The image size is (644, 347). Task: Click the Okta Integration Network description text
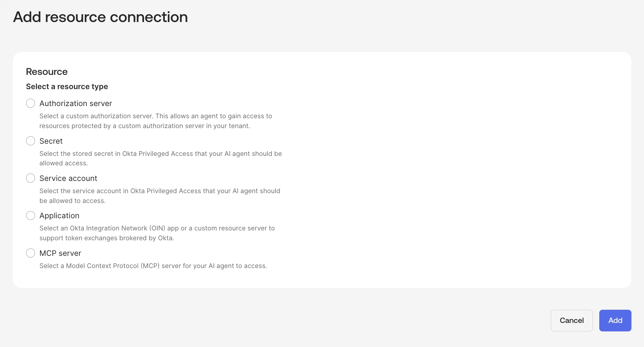coord(157,233)
